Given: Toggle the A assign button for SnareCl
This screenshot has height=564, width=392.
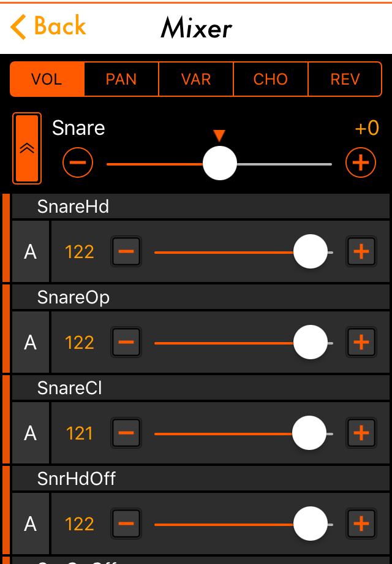Looking at the screenshot, I should (x=29, y=433).
